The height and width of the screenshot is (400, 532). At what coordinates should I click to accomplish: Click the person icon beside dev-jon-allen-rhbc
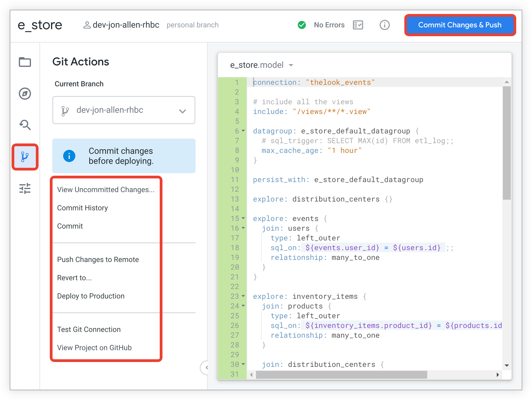pyautogui.click(x=87, y=25)
